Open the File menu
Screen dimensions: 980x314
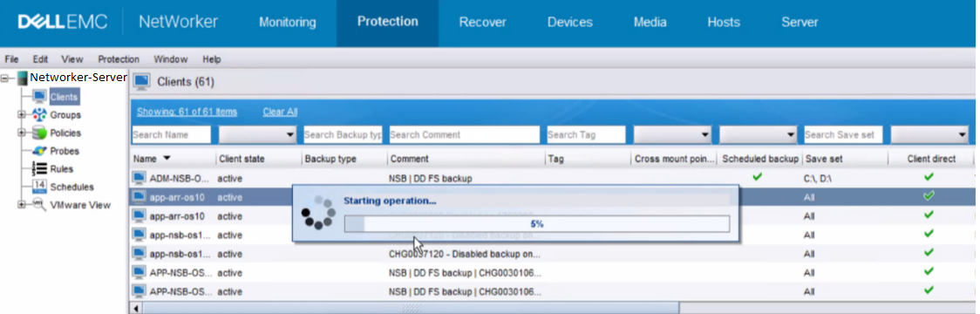pyautogui.click(x=11, y=59)
